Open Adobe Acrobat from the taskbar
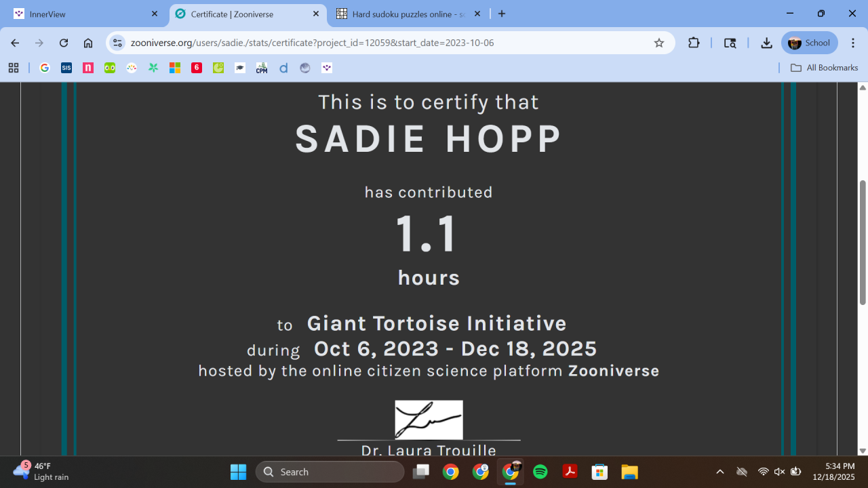This screenshot has height=488, width=868. pyautogui.click(x=570, y=472)
